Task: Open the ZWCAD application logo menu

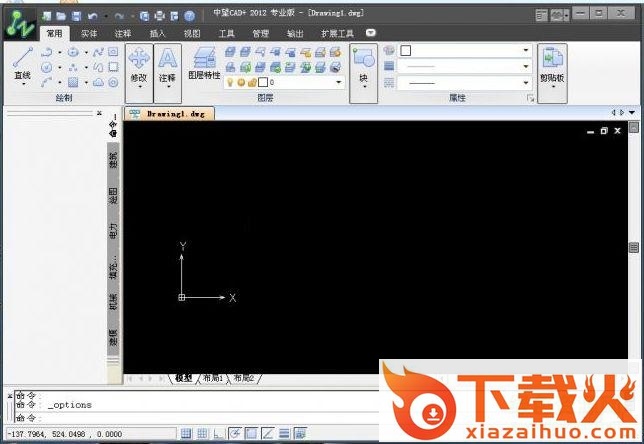Action: click(20, 23)
